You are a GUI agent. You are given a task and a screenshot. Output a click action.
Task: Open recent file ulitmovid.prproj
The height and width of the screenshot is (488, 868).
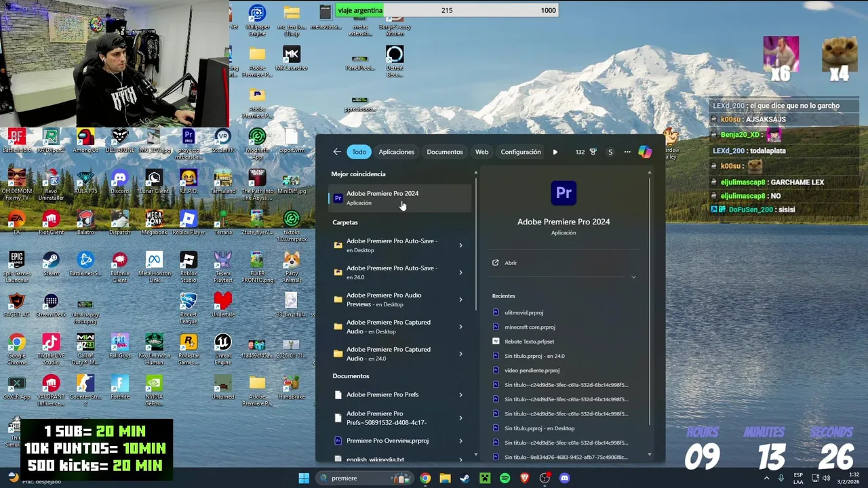click(524, 312)
